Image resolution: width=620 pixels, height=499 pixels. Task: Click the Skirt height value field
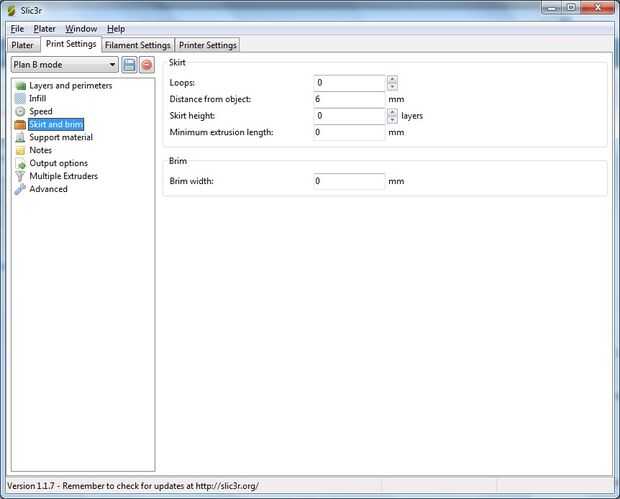point(349,116)
